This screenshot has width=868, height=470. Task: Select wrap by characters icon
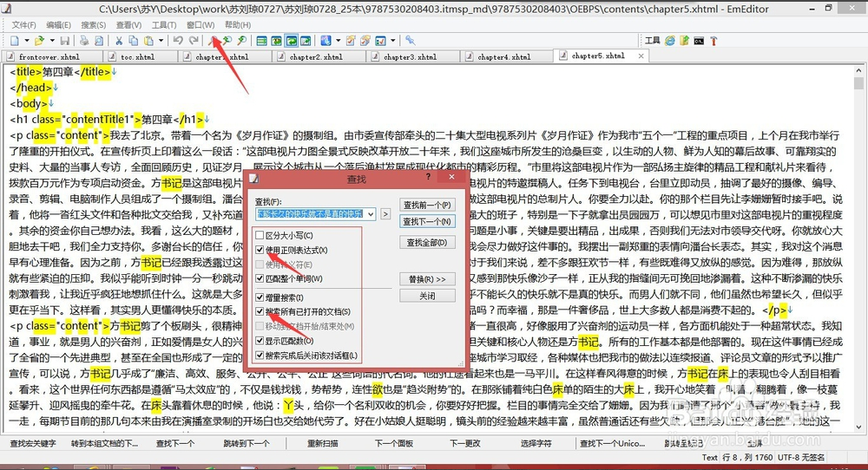(276, 41)
